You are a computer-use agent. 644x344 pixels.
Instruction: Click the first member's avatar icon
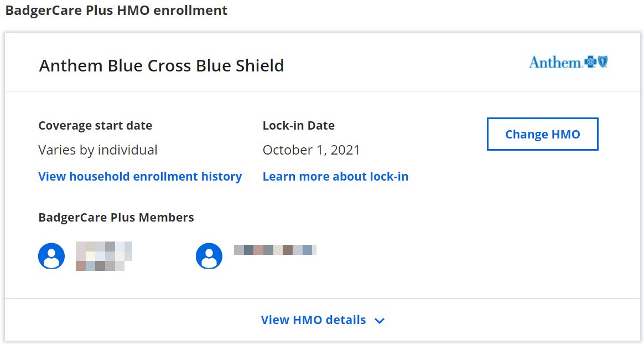[x=51, y=256]
